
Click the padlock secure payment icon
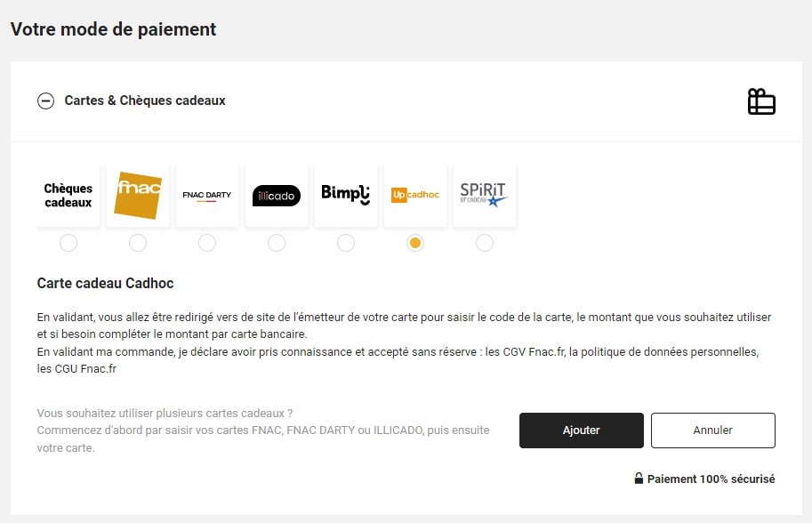point(639,479)
